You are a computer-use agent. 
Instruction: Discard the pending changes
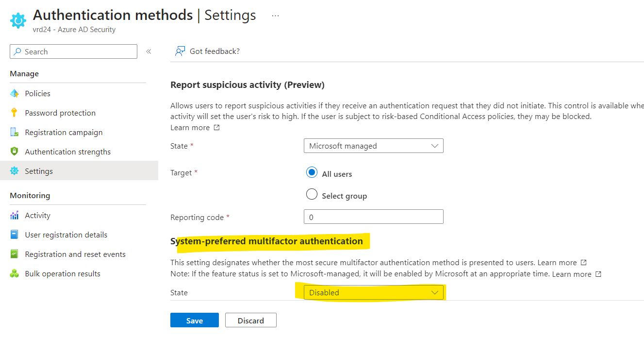251,320
